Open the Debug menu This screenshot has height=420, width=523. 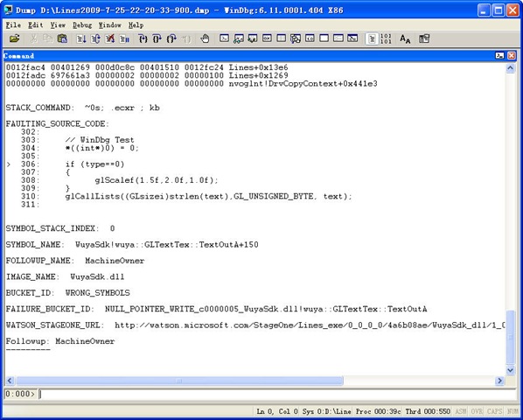[x=82, y=25]
